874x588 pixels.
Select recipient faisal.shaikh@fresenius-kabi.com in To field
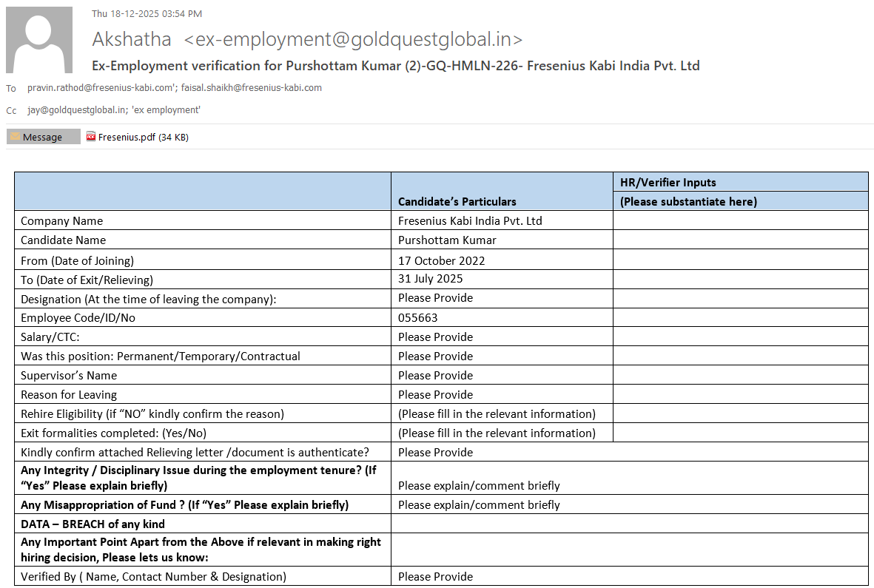(252, 88)
